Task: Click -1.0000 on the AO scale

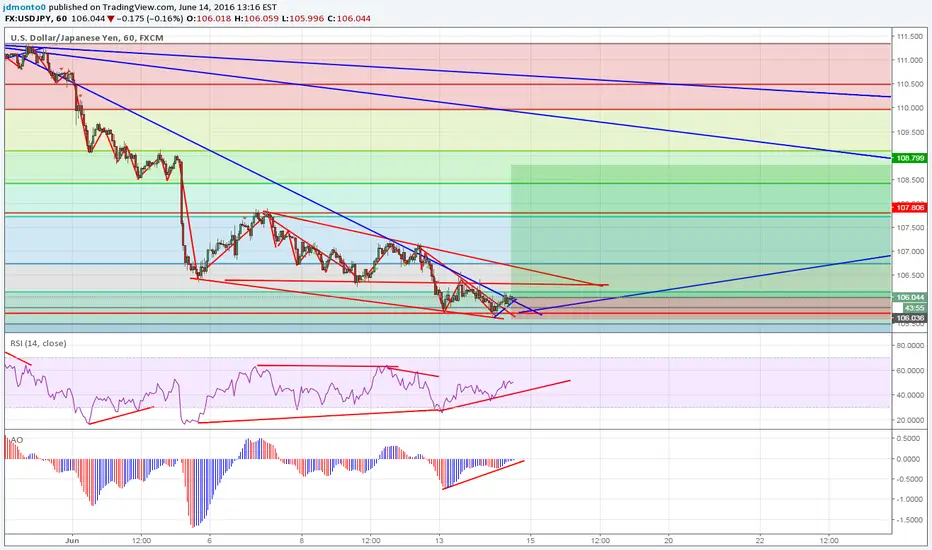Action: pos(910,499)
